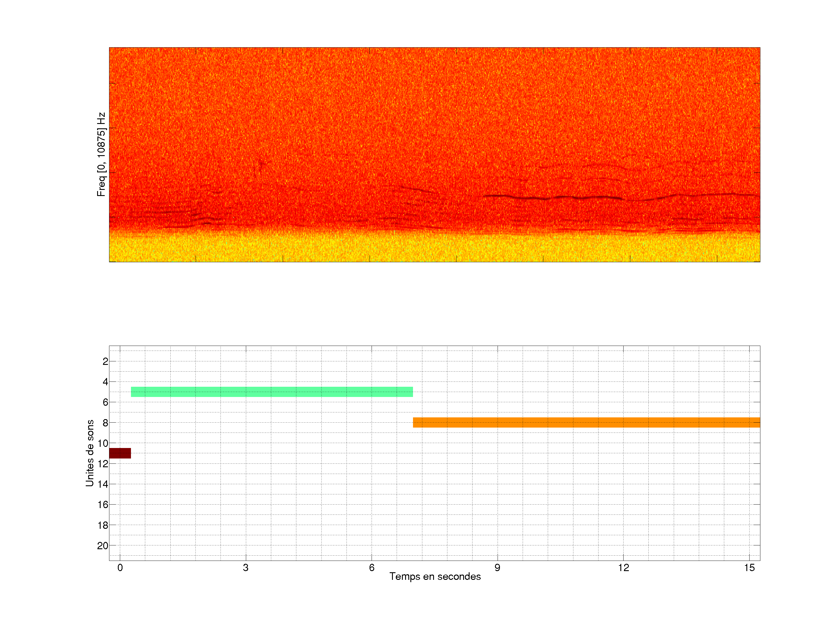The height and width of the screenshot is (630, 840).
Task: Click the y-axis tick label 6
Action: pyautogui.click(x=105, y=402)
